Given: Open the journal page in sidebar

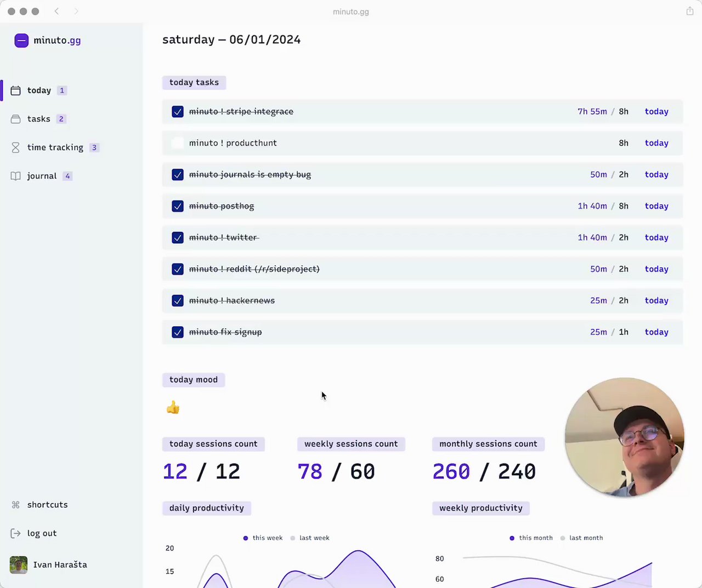Looking at the screenshot, I should [42, 176].
